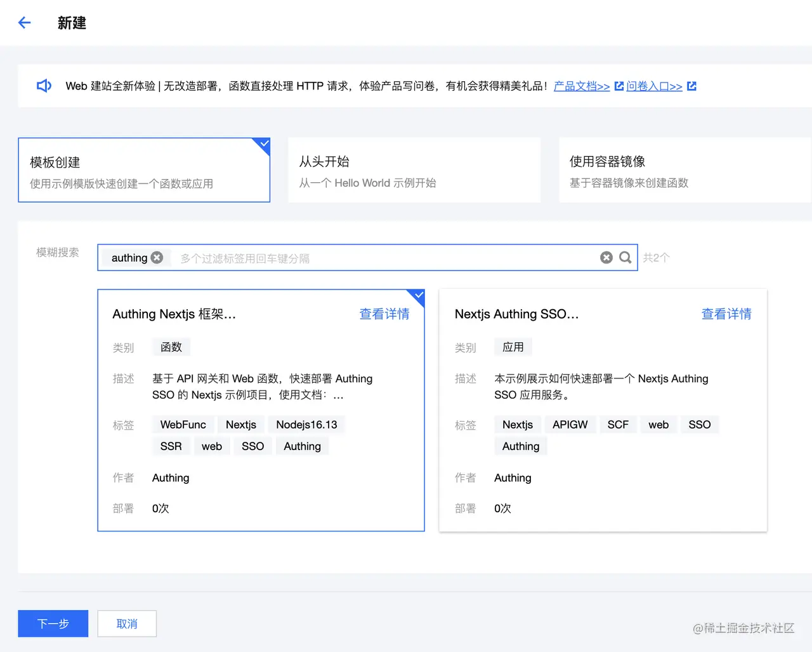Open the 问卷入口 link
Viewport: 812px width, 652px height.
point(654,86)
